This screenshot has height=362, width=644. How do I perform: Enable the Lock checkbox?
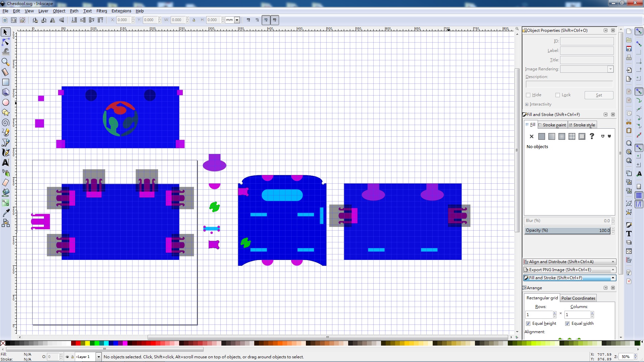click(557, 95)
